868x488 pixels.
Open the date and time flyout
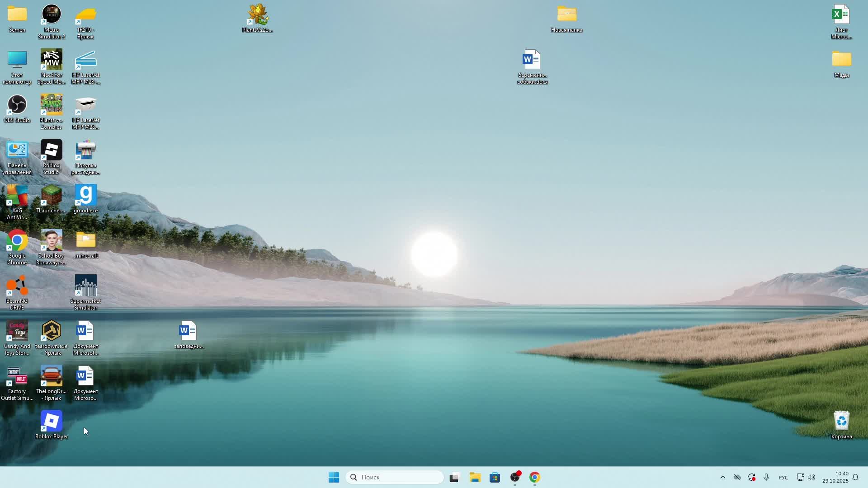(835, 477)
